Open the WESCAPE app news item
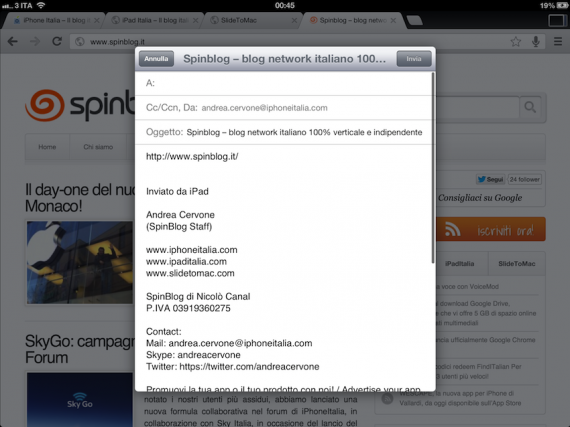This screenshot has width=570, height=427. tap(460, 398)
